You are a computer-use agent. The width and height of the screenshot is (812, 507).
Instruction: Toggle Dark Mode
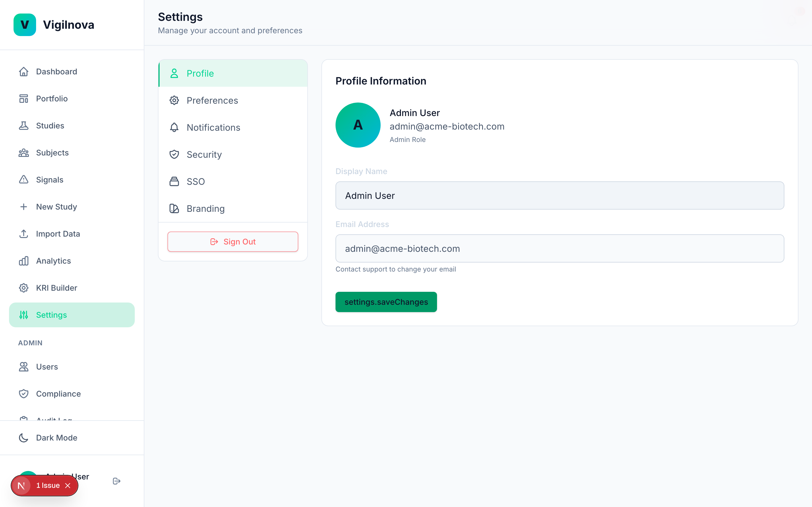point(56,438)
